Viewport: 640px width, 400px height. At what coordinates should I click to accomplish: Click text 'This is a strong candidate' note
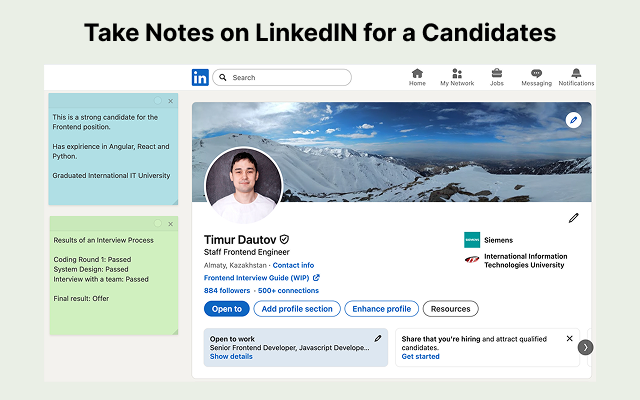pyautogui.click(x=105, y=122)
